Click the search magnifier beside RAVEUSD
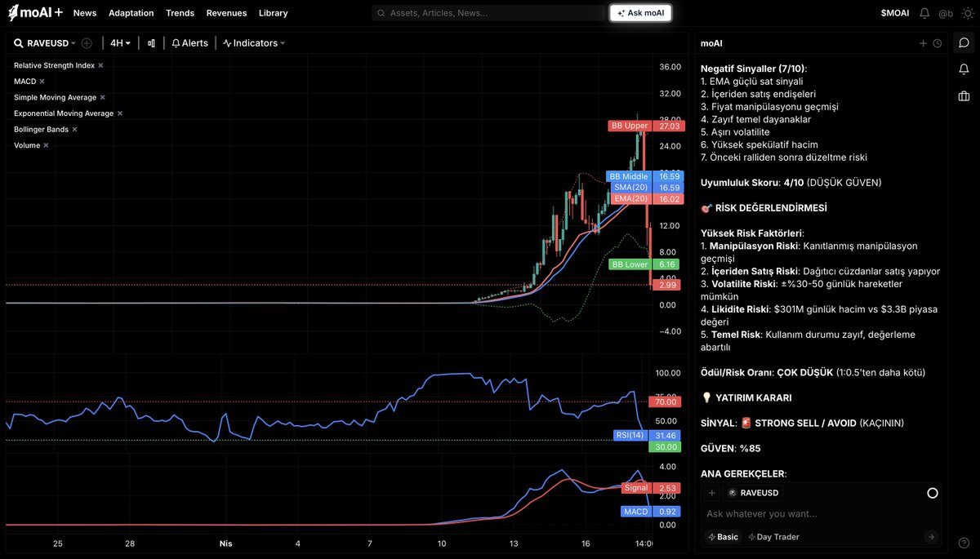 (18, 43)
